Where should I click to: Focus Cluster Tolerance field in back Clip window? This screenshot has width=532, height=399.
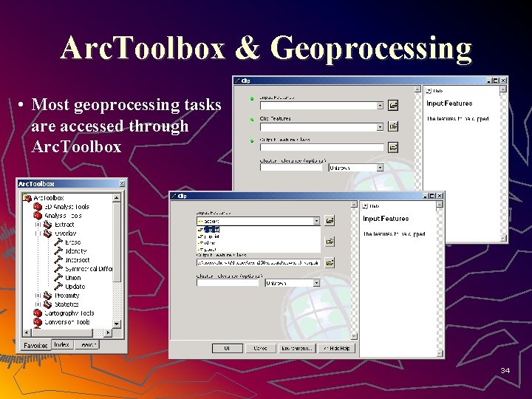291,168
